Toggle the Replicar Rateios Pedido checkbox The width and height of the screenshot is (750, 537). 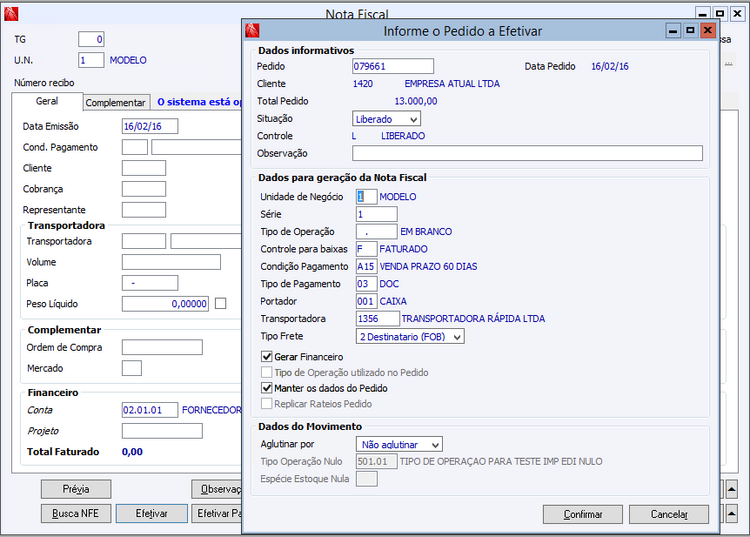[x=267, y=404]
